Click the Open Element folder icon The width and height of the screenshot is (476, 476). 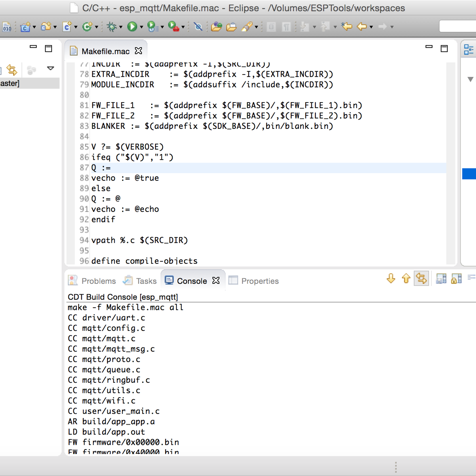pyautogui.click(x=217, y=27)
